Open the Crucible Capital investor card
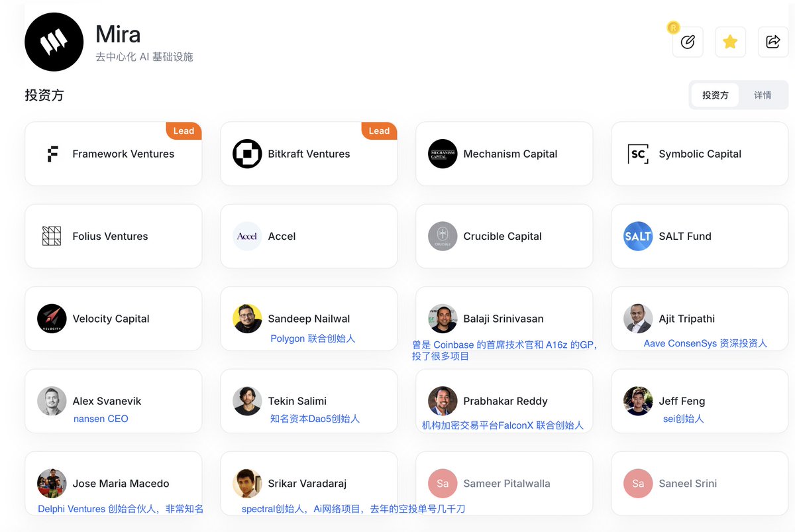The width and height of the screenshot is (795, 532). 504,237
